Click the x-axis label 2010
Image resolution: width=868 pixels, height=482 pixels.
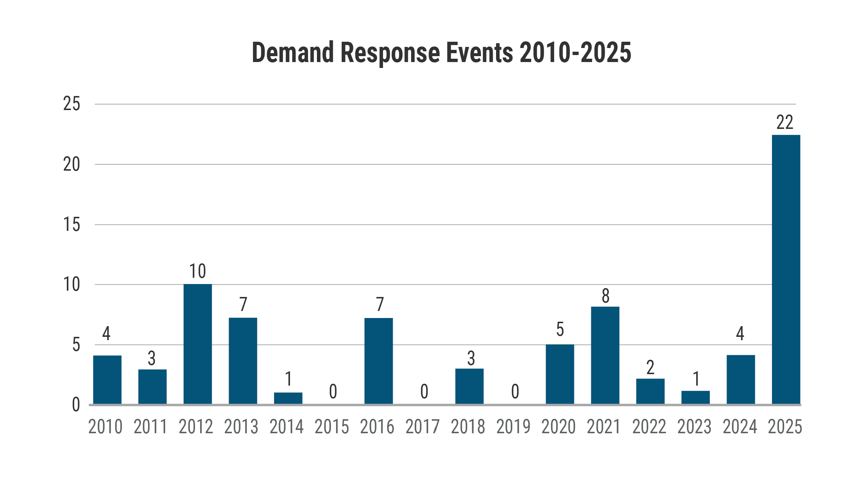point(105,427)
